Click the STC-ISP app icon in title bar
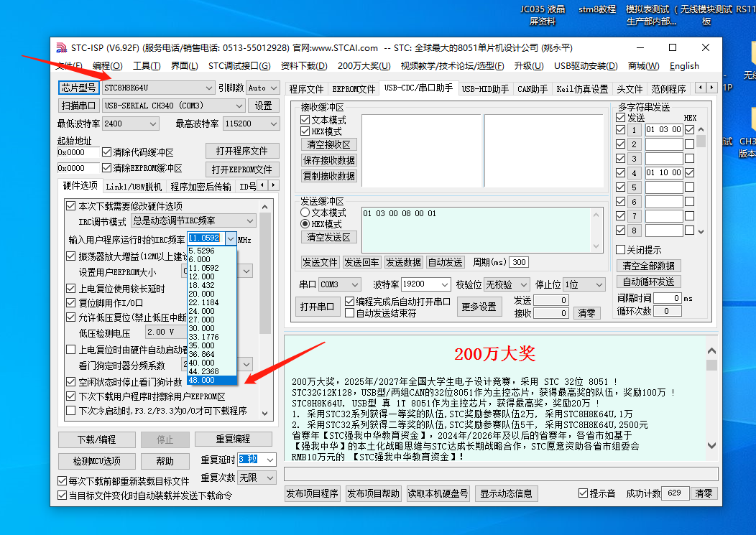756x535 pixels. tap(61, 47)
